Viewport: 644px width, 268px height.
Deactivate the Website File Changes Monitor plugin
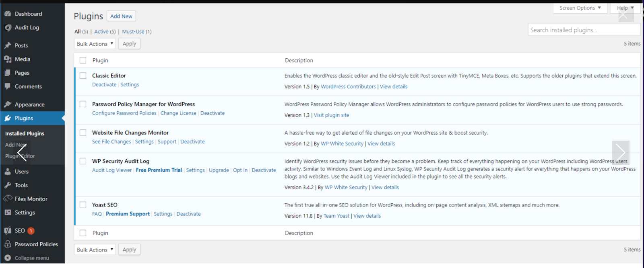[192, 142]
